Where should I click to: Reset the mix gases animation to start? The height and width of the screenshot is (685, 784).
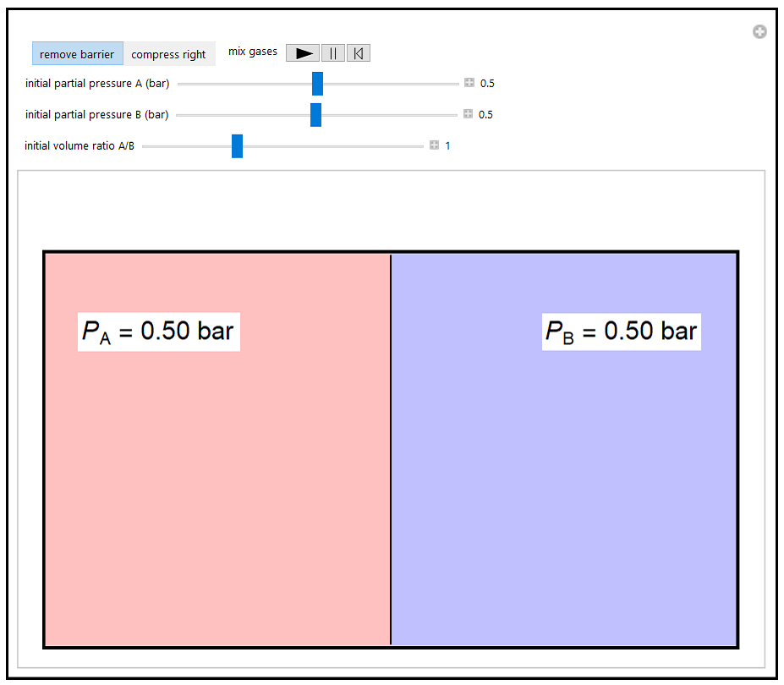click(x=359, y=53)
